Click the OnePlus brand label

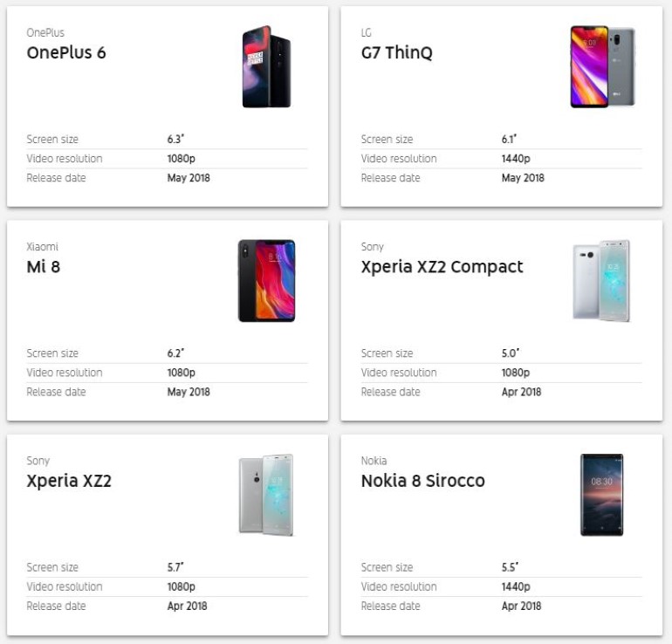45,32
